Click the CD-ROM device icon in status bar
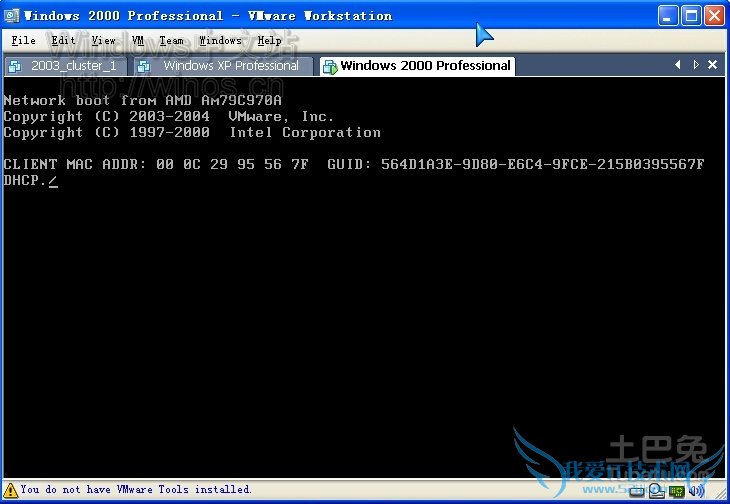The width and height of the screenshot is (730, 504). [x=657, y=491]
